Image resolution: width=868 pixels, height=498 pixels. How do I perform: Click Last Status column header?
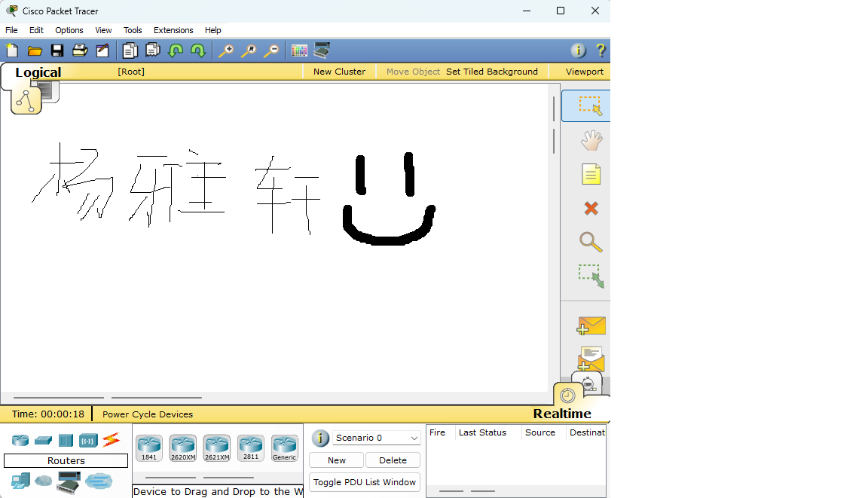coord(483,432)
